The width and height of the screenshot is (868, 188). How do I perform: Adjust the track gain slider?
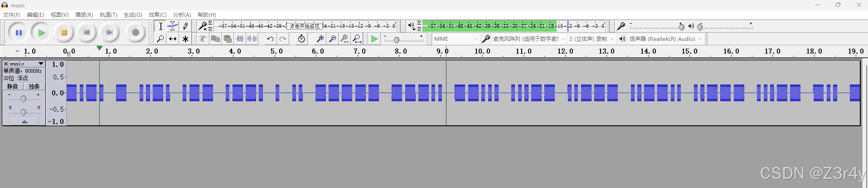coord(24,98)
